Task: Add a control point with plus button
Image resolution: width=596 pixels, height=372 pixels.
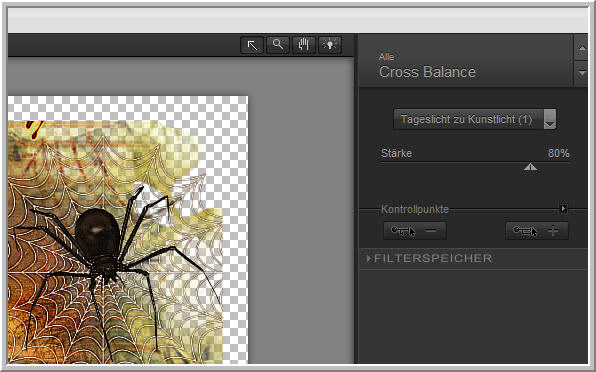Action: [x=537, y=231]
